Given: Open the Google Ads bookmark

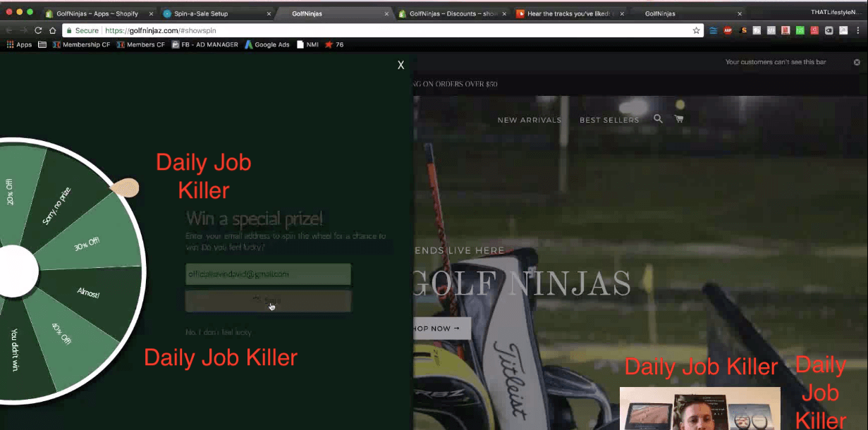Looking at the screenshot, I should point(267,44).
